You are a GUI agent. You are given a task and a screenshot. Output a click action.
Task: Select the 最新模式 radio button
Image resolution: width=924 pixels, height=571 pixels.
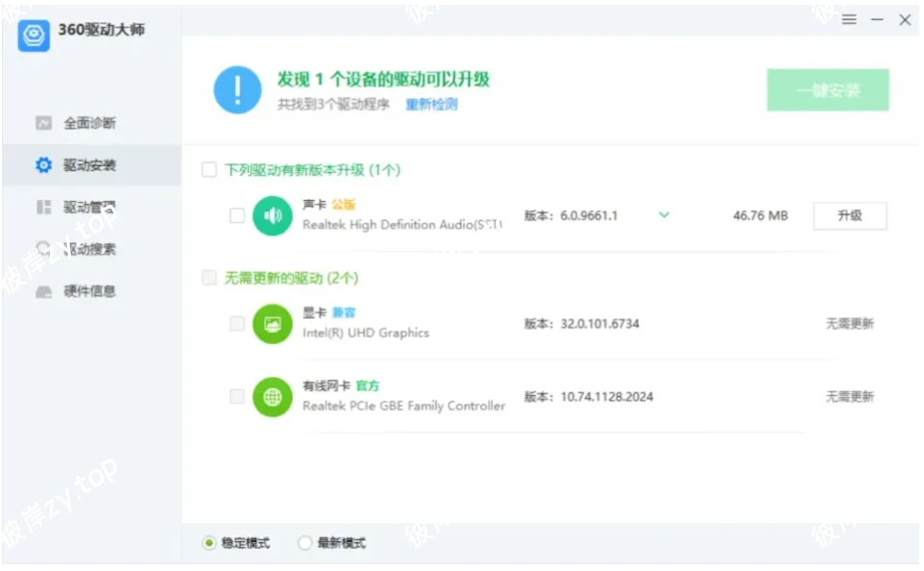click(x=304, y=542)
